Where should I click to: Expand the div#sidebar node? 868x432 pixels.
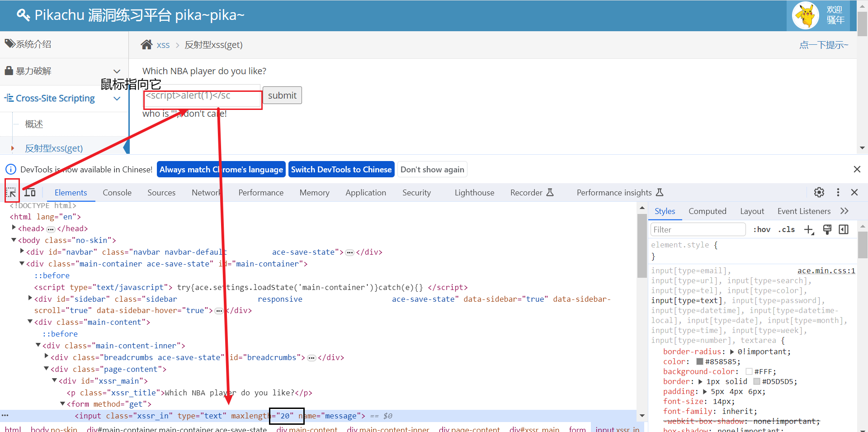point(30,298)
